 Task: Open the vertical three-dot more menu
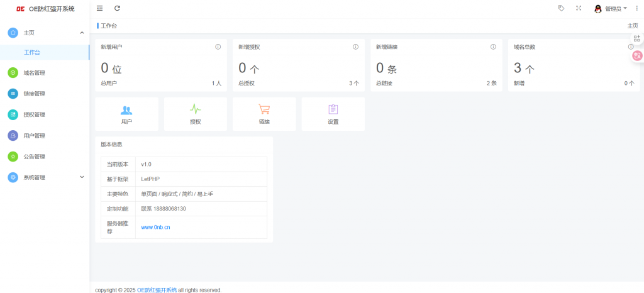pos(636,8)
